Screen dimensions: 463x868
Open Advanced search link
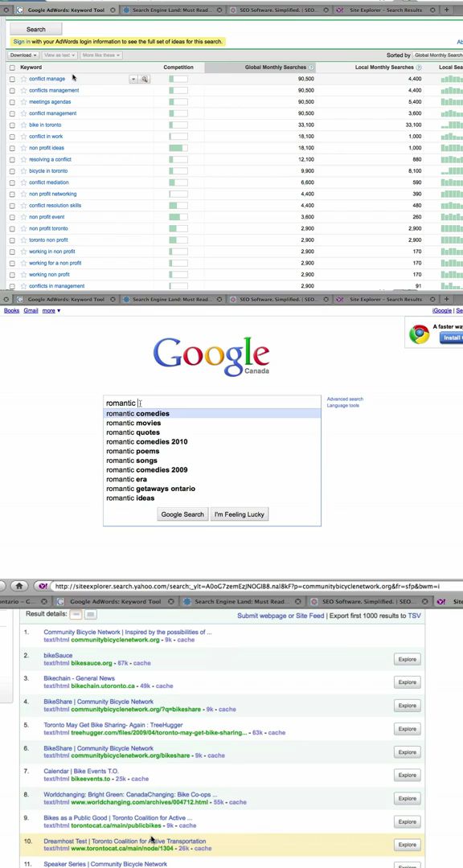345,399
